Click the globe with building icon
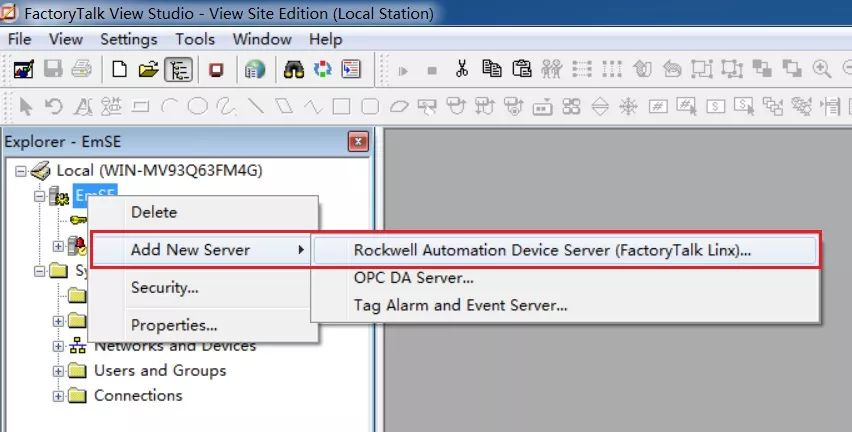 pyautogui.click(x=255, y=69)
